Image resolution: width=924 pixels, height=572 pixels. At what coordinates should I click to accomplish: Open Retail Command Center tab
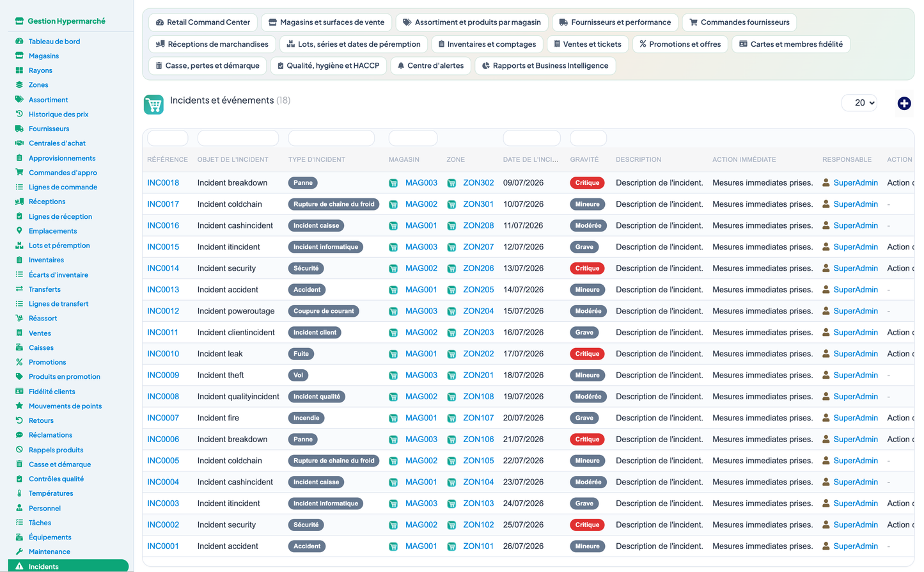pyautogui.click(x=203, y=22)
